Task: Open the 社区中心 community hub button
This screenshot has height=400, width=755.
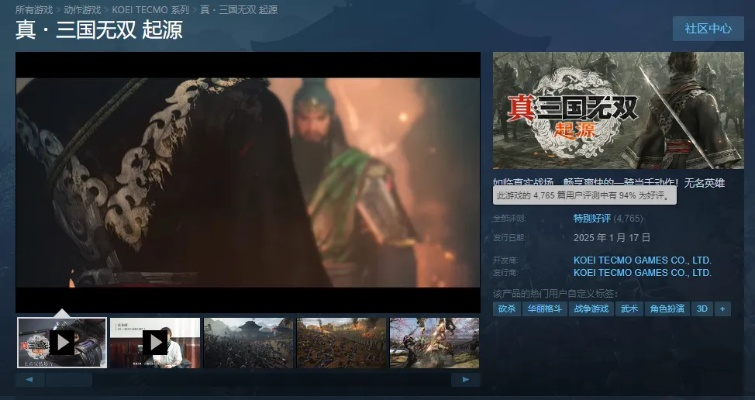Action: 708,28
